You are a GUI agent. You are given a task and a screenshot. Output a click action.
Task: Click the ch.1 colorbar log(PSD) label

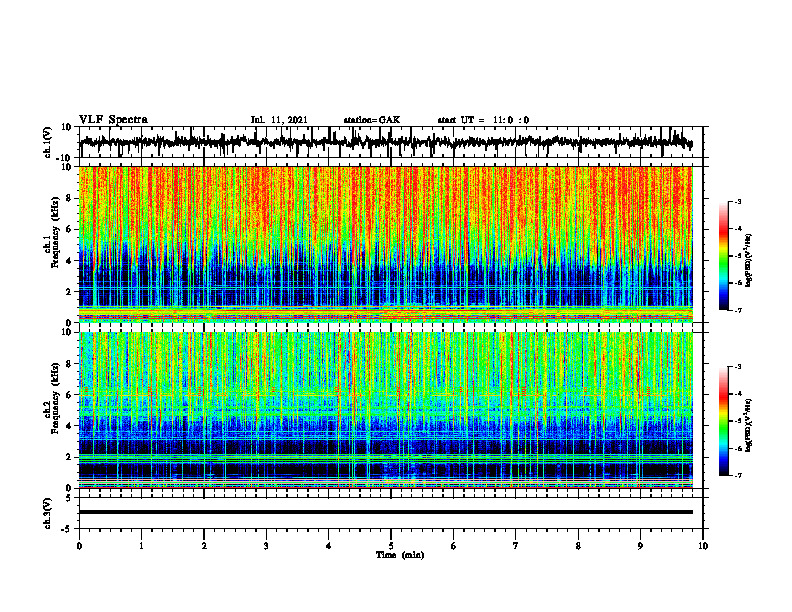click(x=750, y=260)
